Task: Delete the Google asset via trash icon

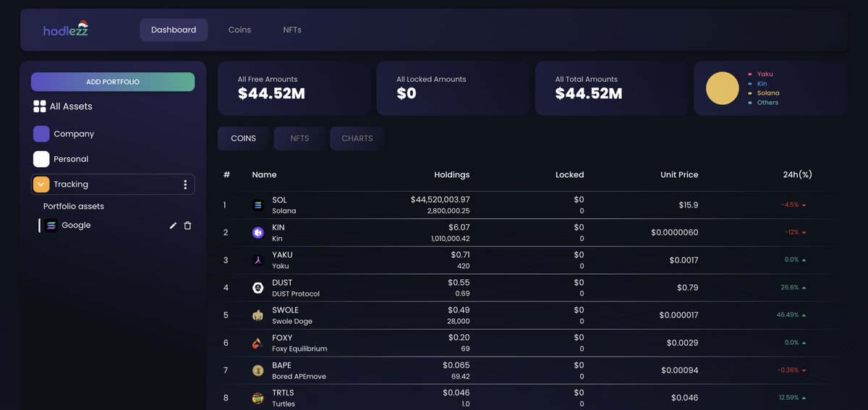Action: click(187, 226)
